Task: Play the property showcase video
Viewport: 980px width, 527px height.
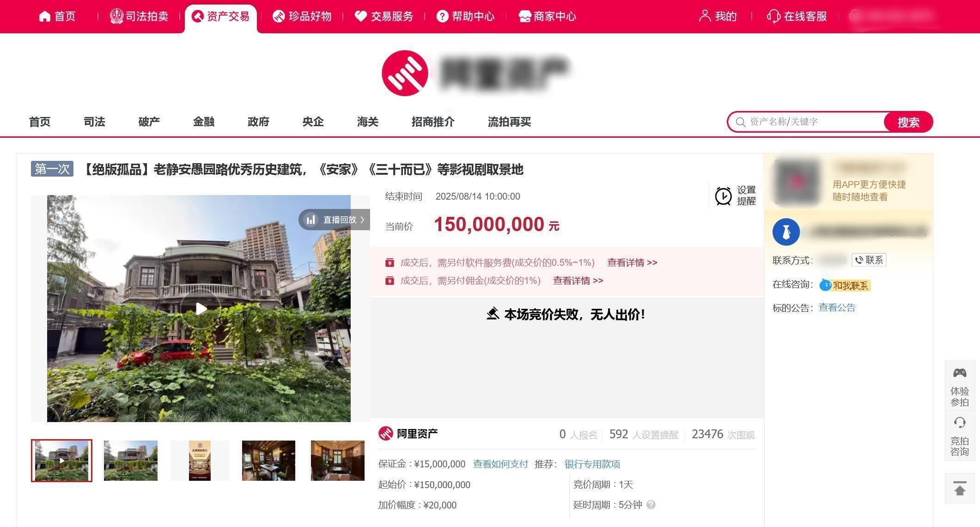Action: click(200, 308)
